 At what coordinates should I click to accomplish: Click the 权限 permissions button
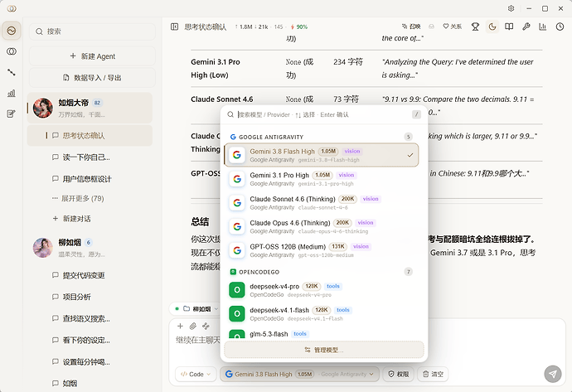click(398, 374)
